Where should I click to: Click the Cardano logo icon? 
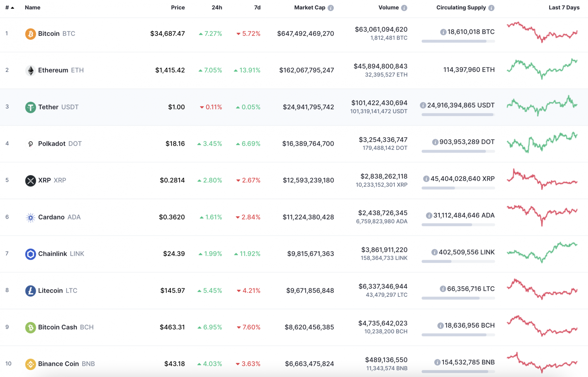(30, 217)
